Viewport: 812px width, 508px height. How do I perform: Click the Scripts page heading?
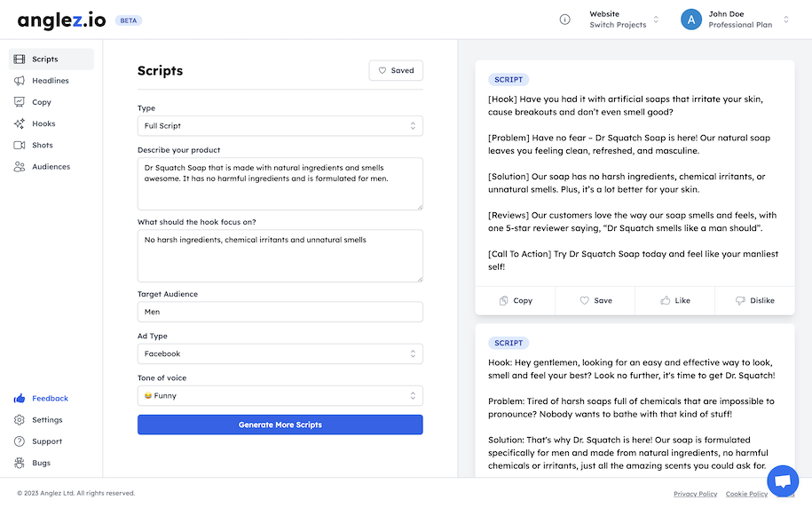[x=160, y=71]
